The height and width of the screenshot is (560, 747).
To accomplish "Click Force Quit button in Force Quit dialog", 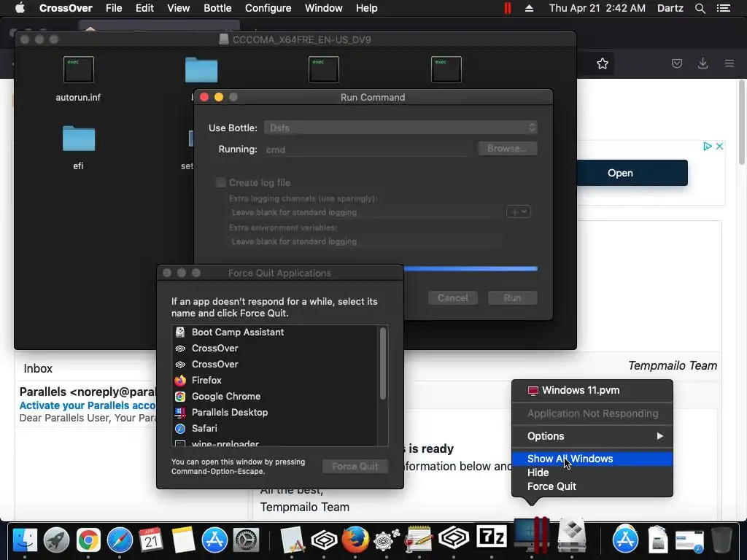I will tap(355, 466).
